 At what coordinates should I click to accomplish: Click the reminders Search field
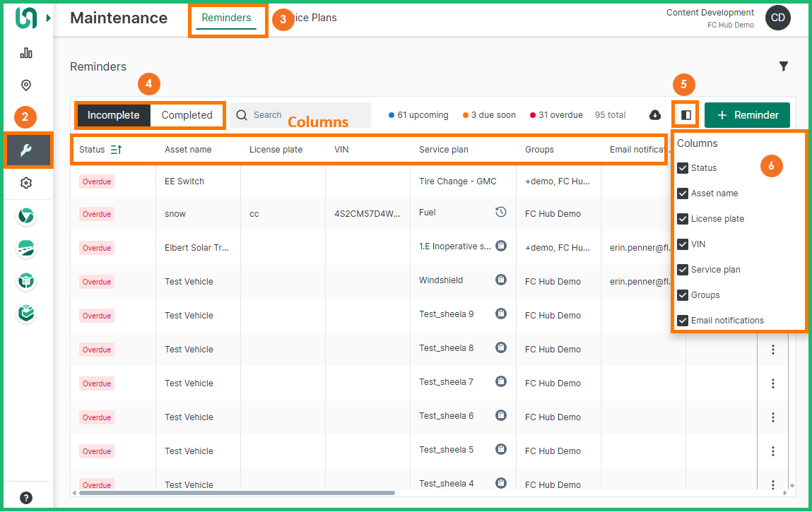coord(304,115)
